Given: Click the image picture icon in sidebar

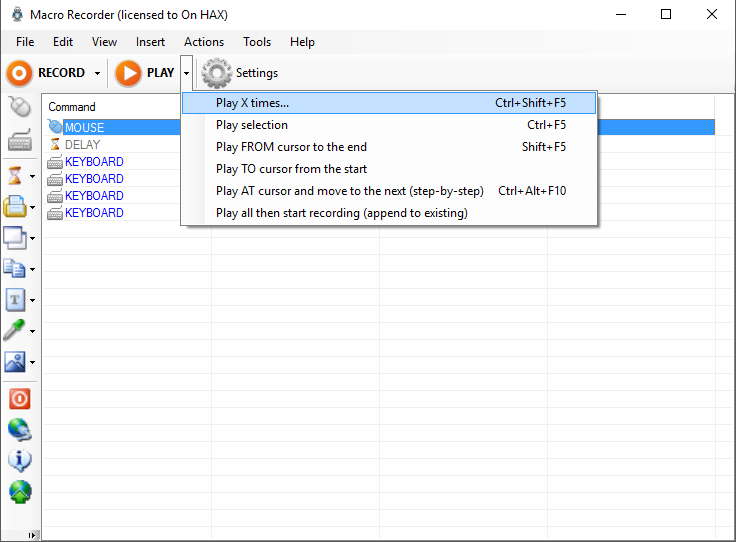Looking at the screenshot, I should [x=15, y=362].
